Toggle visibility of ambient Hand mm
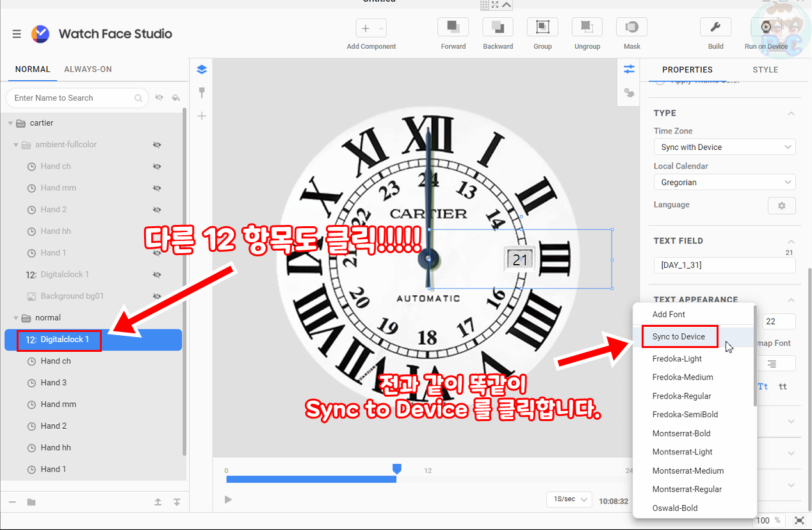 [x=157, y=188]
